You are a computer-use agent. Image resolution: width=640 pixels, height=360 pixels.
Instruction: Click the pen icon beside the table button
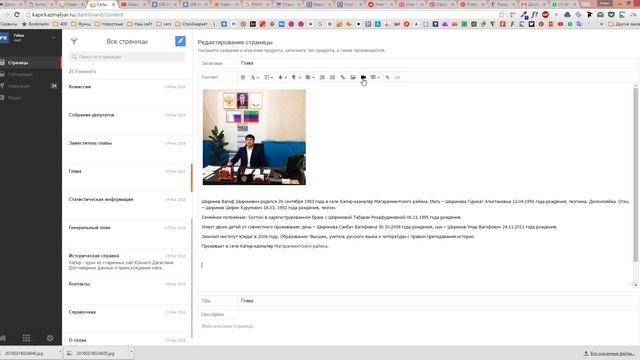387,77
